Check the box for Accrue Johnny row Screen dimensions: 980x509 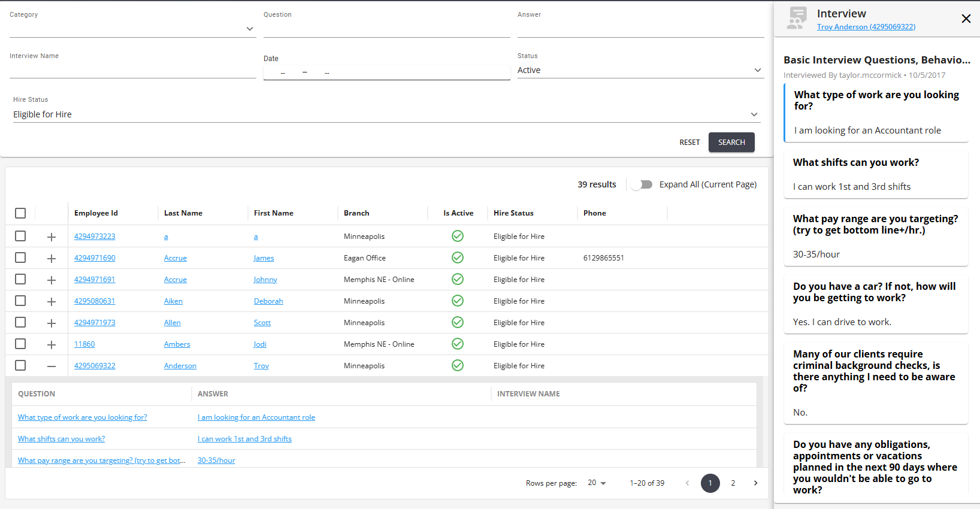[x=20, y=279]
